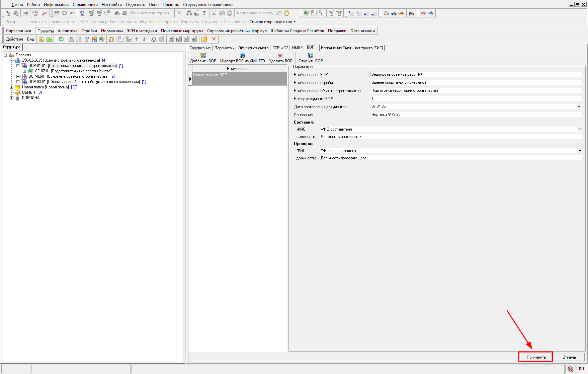Click the green refresh arrows icon

(x=61, y=39)
